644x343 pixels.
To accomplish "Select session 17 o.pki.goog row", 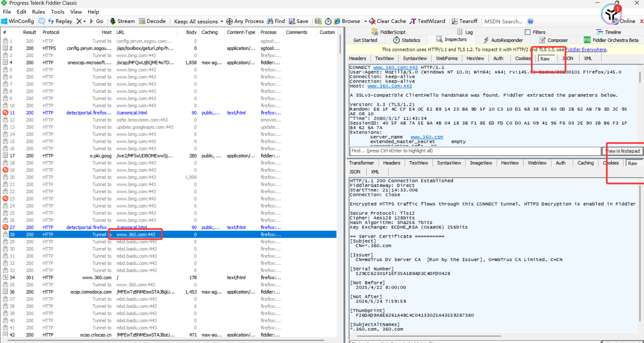I will click(x=169, y=156).
